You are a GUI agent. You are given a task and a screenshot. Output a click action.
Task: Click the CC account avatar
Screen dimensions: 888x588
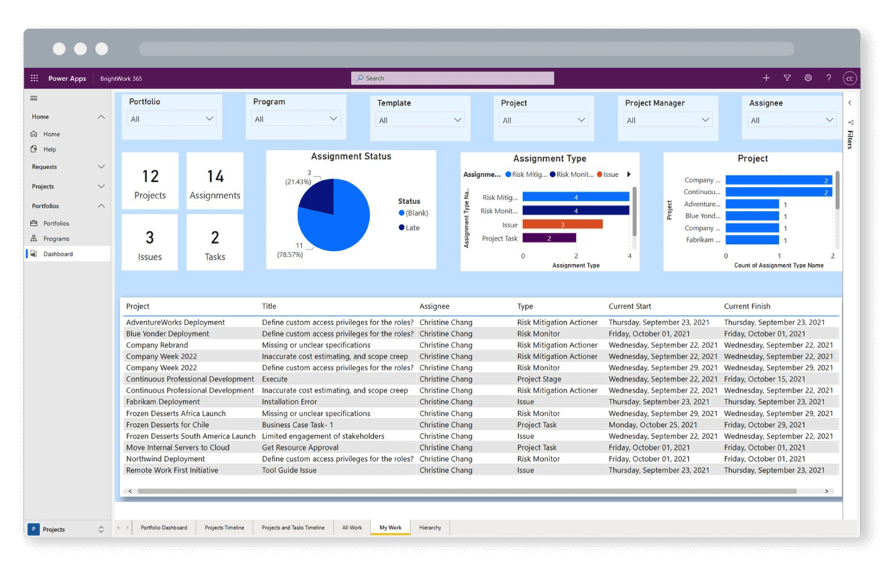pos(849,78)
